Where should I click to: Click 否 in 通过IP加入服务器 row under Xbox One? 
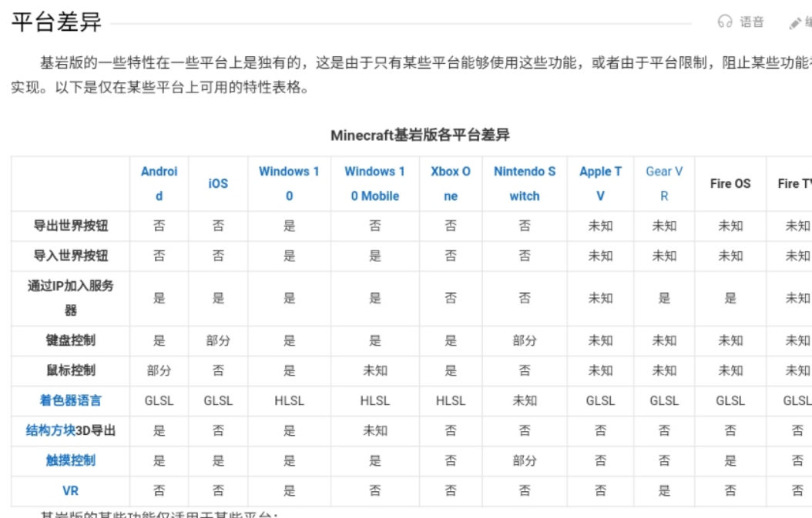(x=451, y=298)
